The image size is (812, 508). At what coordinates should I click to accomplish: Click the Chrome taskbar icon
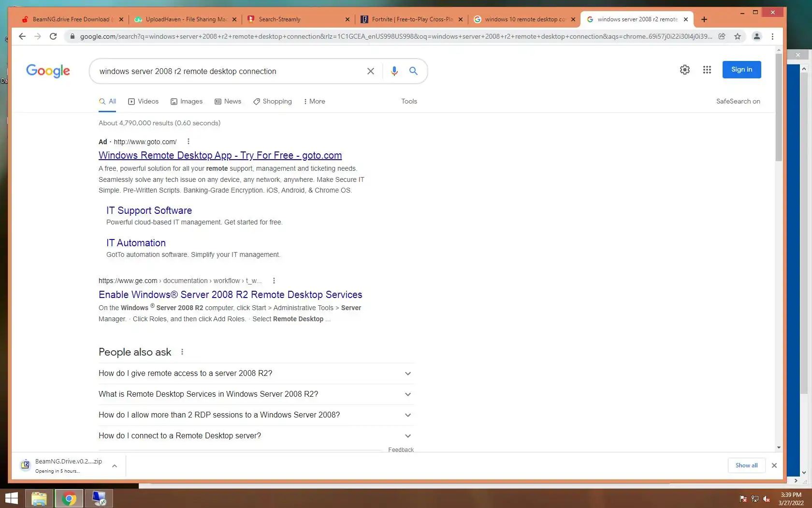[69, 498]
